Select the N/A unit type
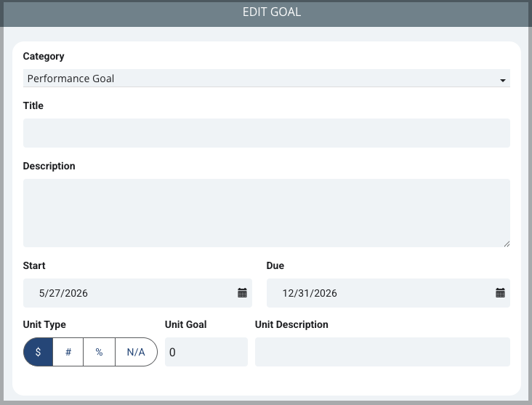This screenshot has height=405, width=532. click(x=136, y=352)
